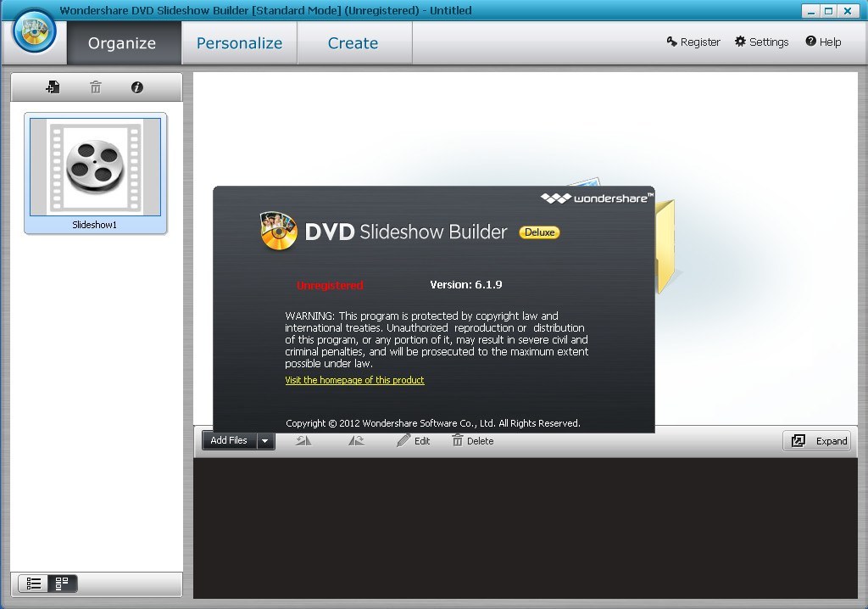Maximize the application window
This screenshot has height=609, width=868.
point(829,11)
